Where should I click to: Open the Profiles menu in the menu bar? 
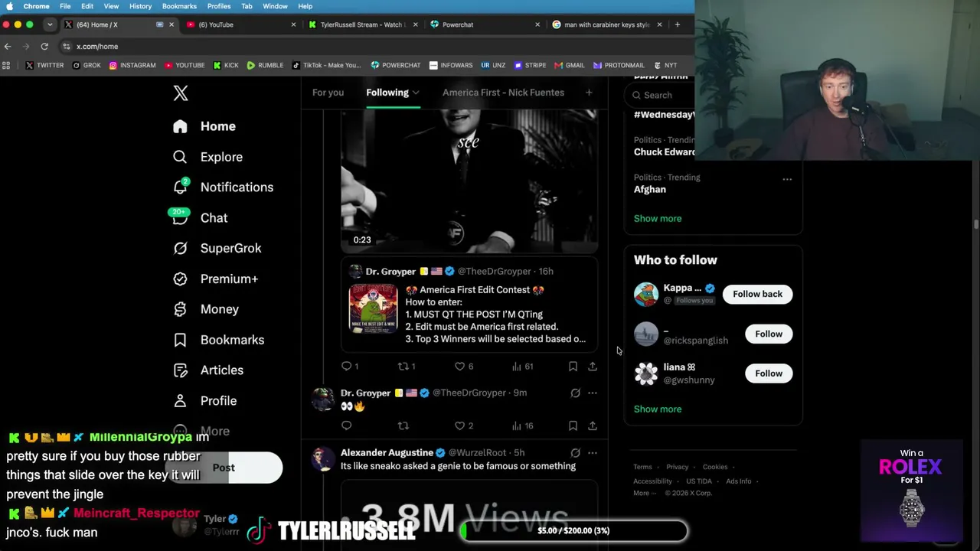(219, 6)
